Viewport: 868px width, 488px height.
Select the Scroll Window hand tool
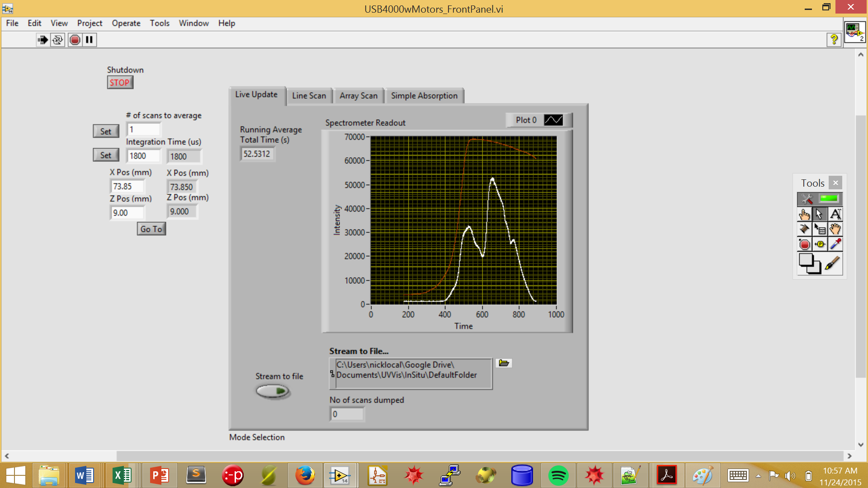[x=835, y=229]
